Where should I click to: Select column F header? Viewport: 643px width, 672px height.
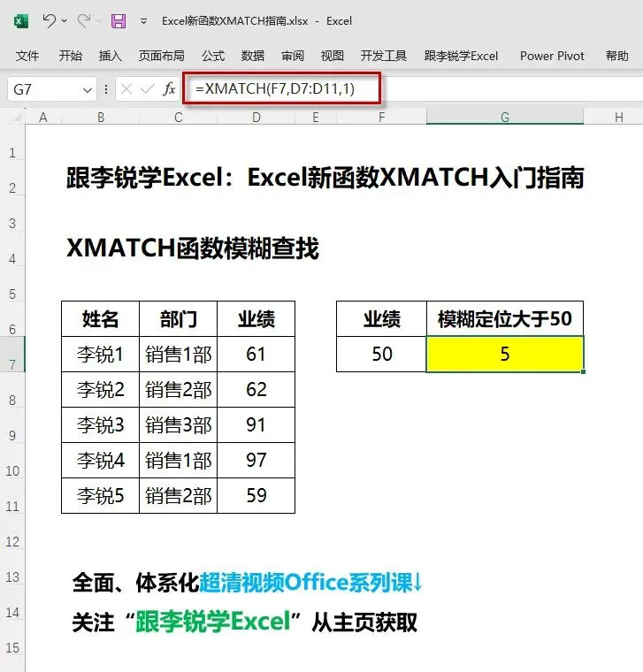tap(381, 117)
